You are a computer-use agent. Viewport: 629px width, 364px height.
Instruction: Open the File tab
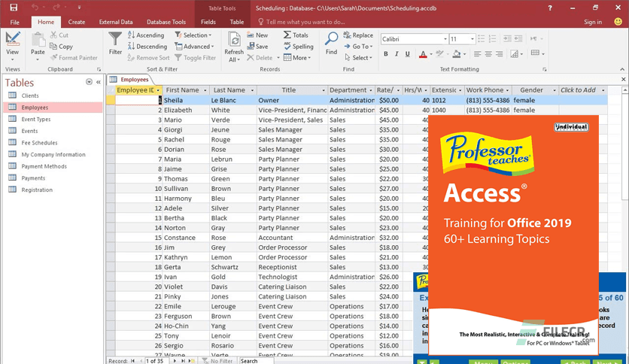[15, 22]
